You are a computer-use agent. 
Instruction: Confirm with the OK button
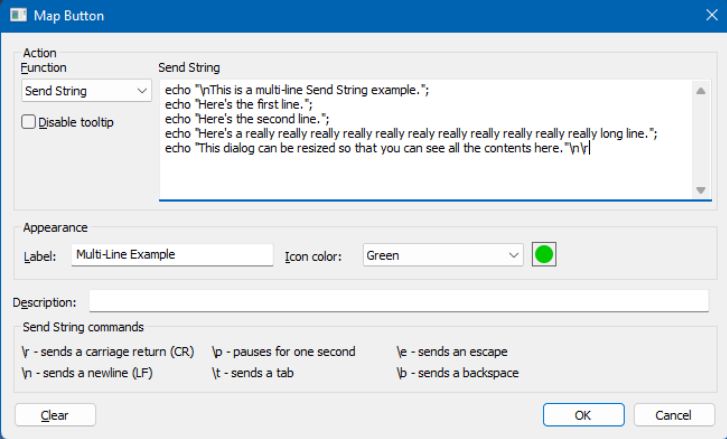(582, 414)
